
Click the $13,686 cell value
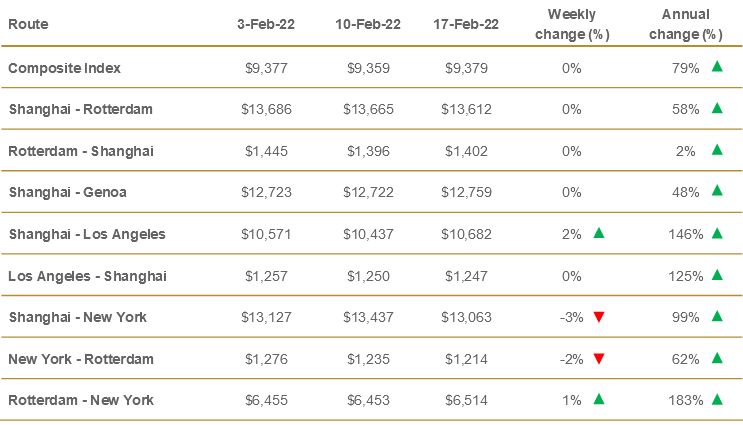point(267,109)
